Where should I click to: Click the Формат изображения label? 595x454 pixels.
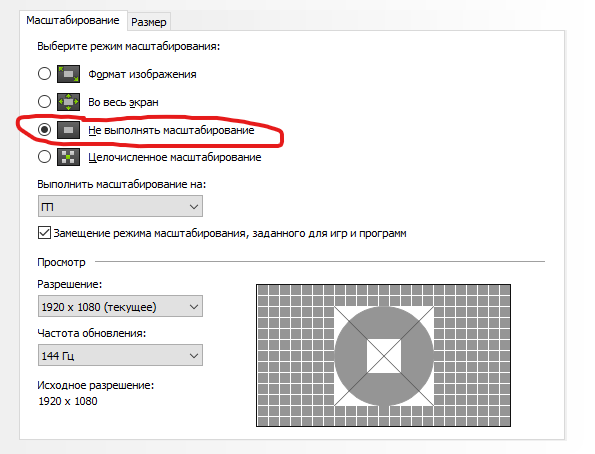coord(142,74)
